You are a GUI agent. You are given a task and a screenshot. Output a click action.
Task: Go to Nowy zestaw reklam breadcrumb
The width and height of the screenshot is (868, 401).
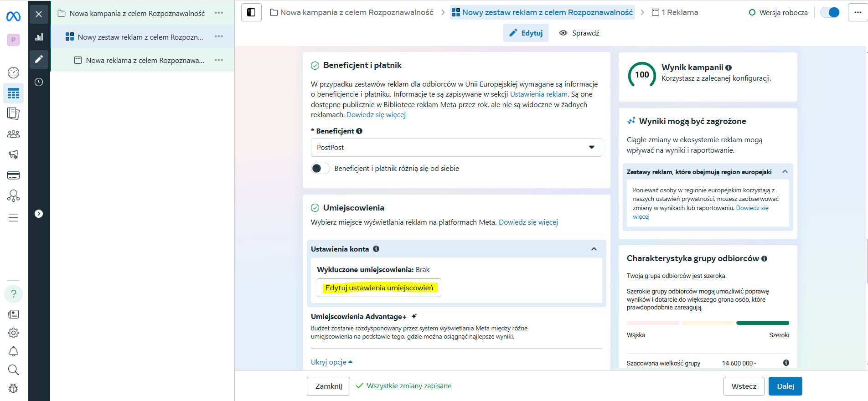tap(542, 12)
